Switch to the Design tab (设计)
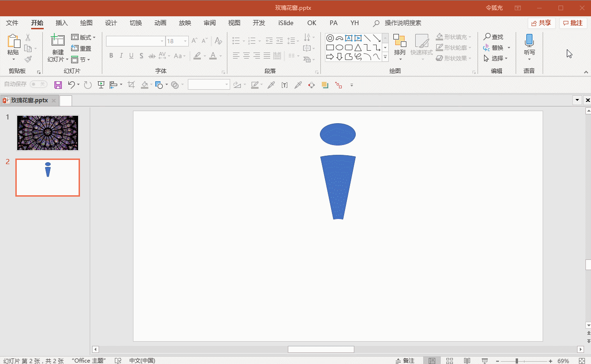Image resolution: width=591 pixels, height=364 pixels. point(111,23)
